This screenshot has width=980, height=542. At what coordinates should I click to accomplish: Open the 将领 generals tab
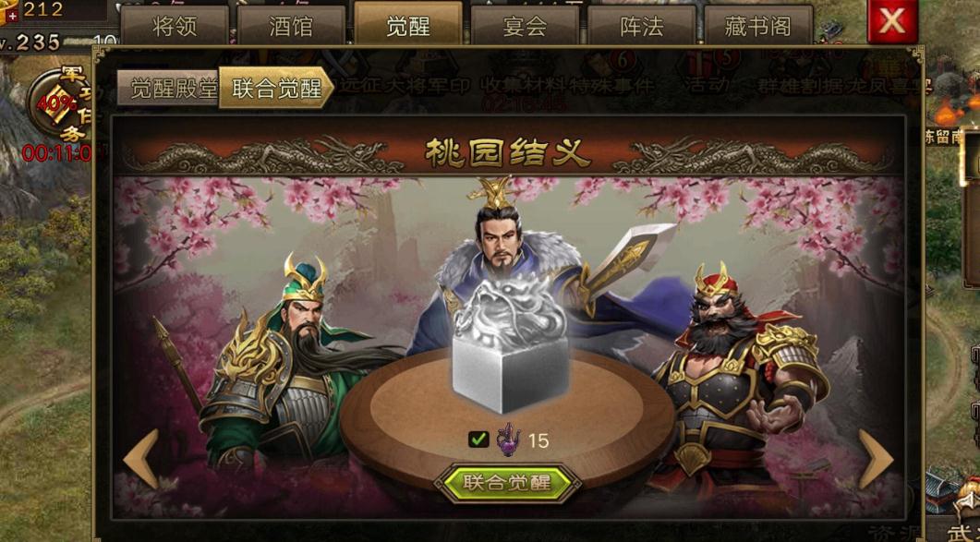coord(175,26)
